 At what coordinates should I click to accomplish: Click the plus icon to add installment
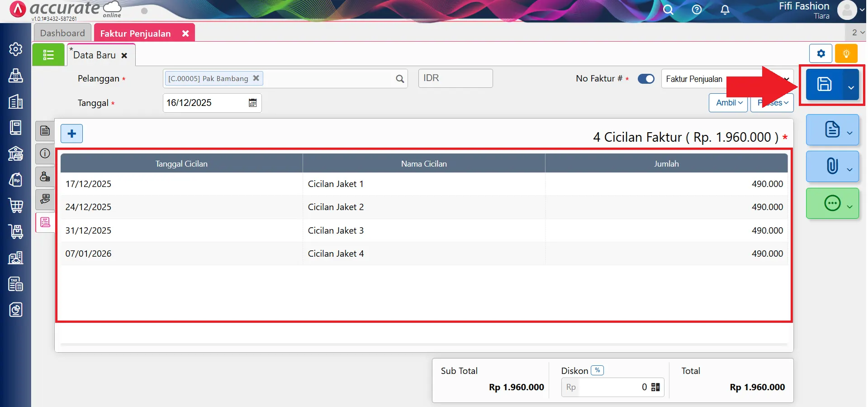[71, 134]
